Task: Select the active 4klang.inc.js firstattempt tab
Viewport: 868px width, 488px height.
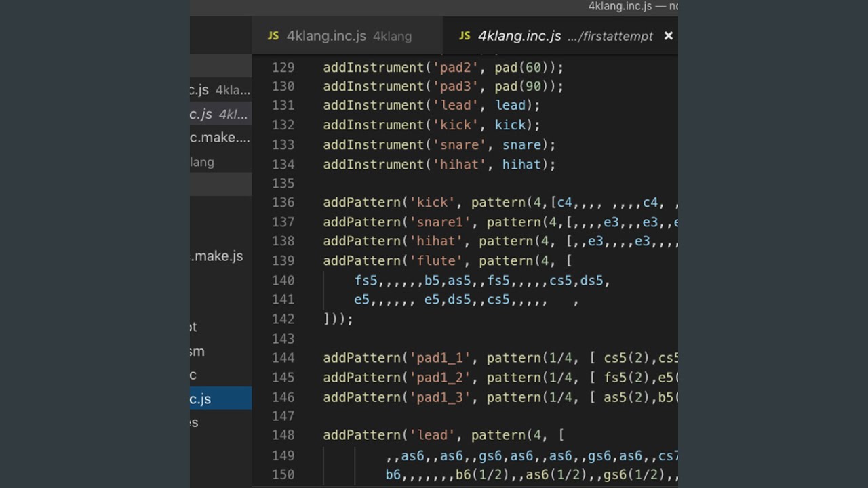Action: point(556,36)
